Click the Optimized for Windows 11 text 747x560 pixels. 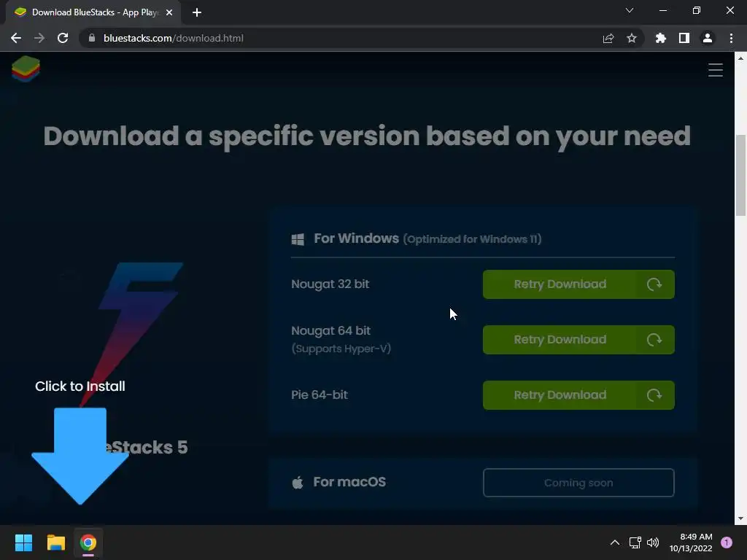point(472,239)
